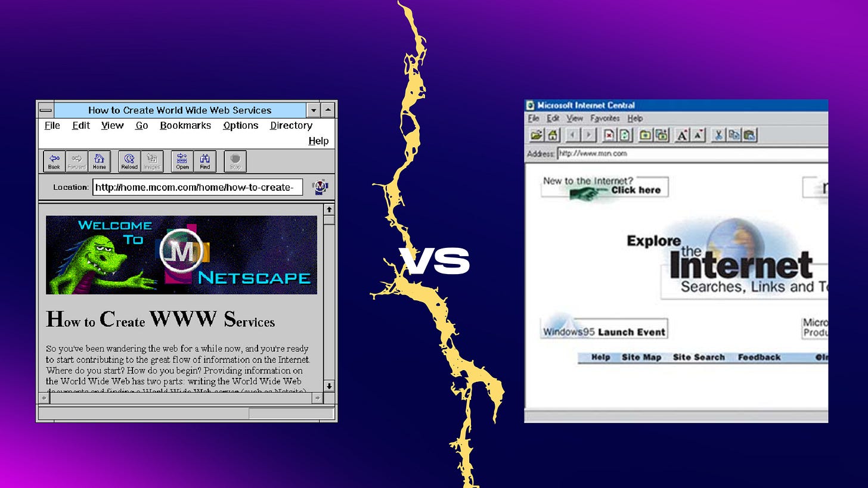Click the Stop button in Netscape toolbar
The width and height of the screenshot is (868, 488).
[235, 161]
